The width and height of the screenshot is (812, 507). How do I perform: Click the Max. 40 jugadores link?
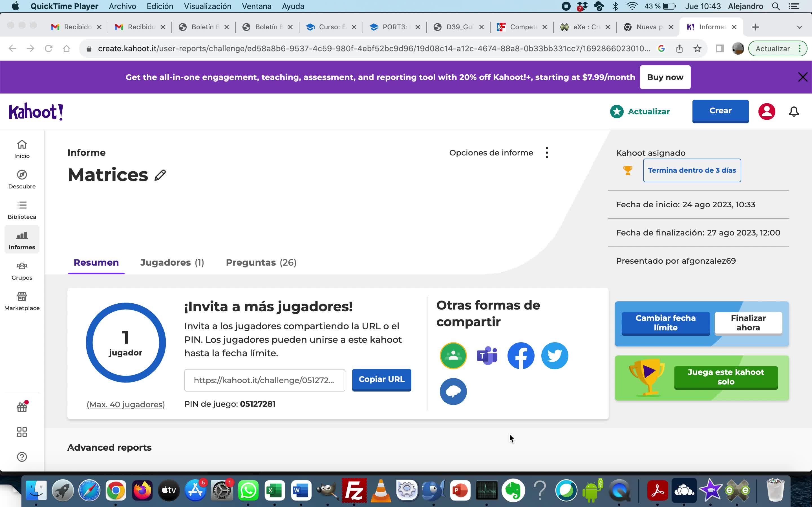pyautogui.click(x=126, y=404)
